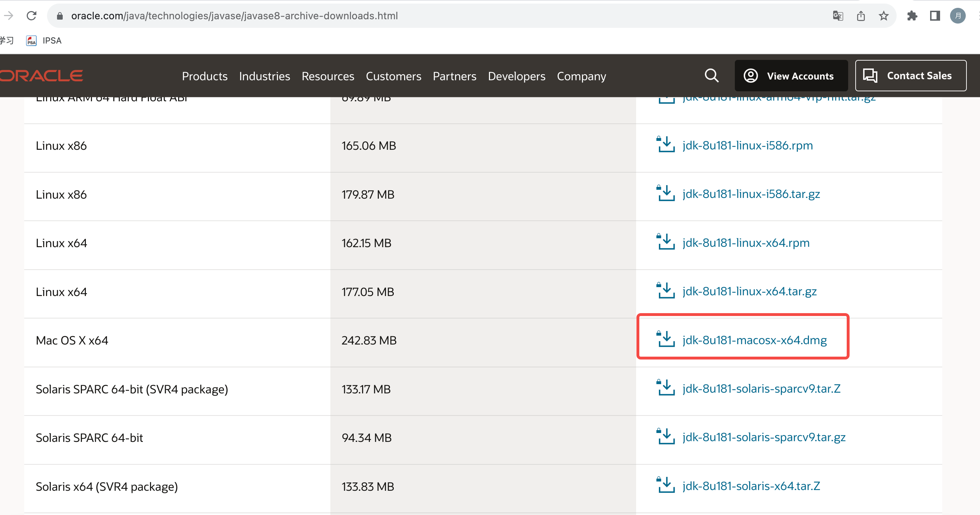Download jdk-8u181-linux-x64.tar.gz link

click(749, 291)
